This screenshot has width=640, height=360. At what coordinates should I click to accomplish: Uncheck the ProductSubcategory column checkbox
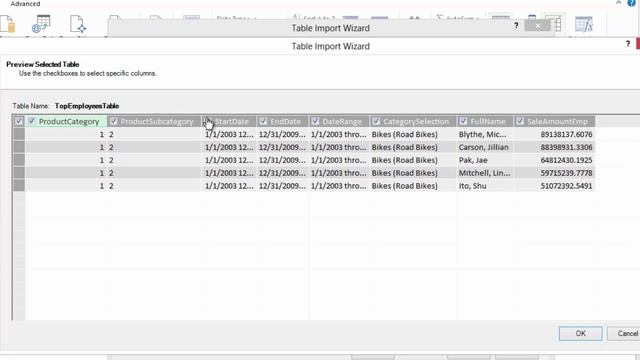(x=114, y=121)
